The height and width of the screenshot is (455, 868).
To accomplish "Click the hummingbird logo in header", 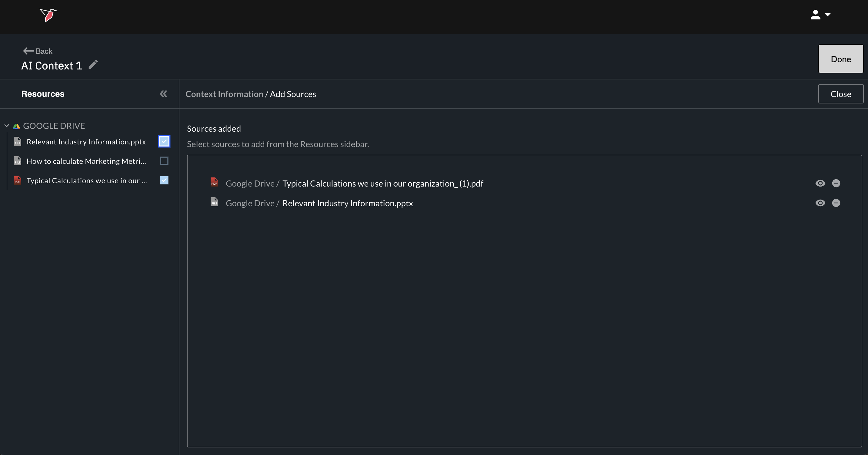I will tap(48, 15).
